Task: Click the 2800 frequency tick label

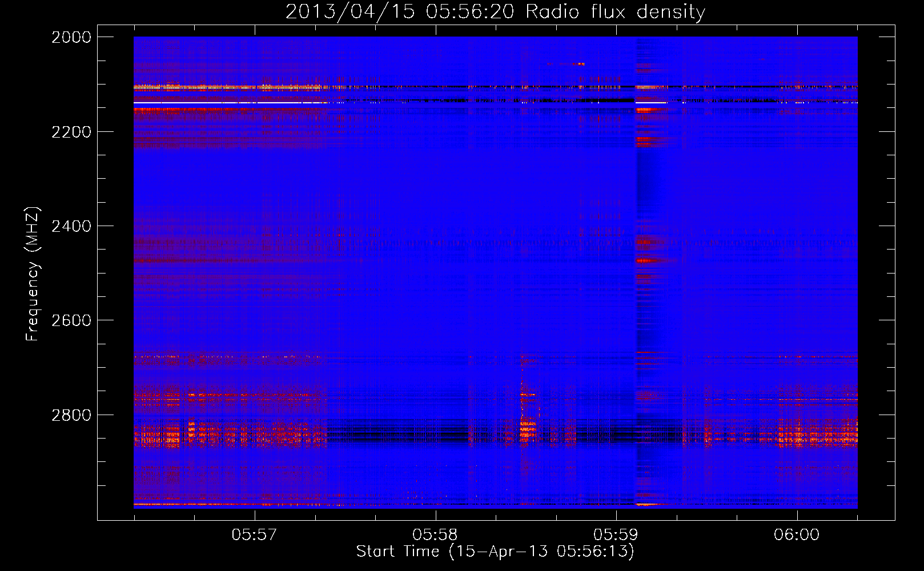Action: pyautogui.click(x=71, y=415)
